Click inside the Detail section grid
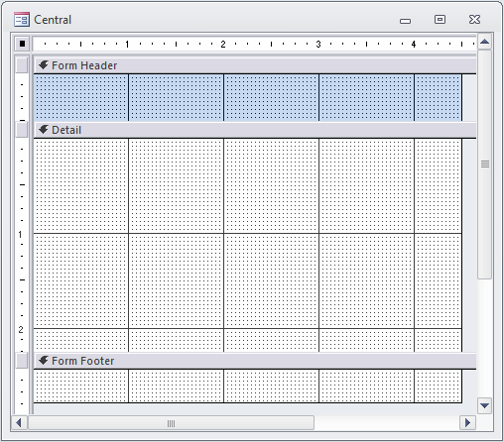The width and height of the screenshot is (504, 442). (248, 245)
